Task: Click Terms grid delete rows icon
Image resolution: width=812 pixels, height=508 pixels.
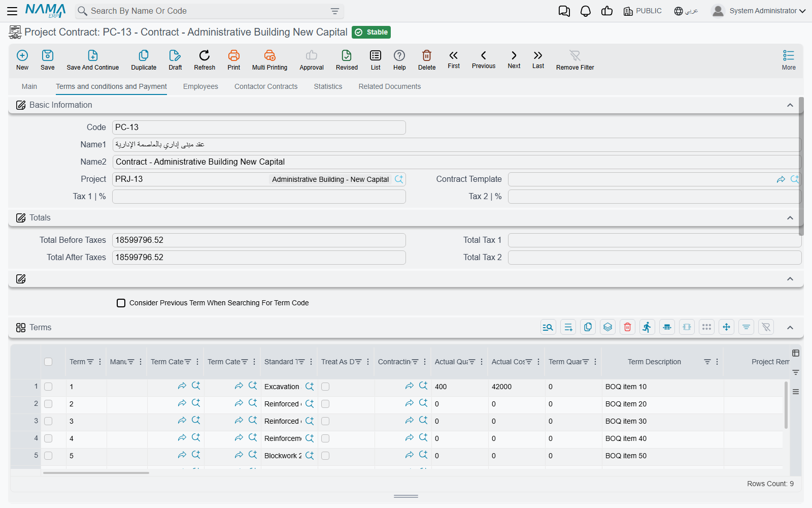Action: (x=627, y=327)
